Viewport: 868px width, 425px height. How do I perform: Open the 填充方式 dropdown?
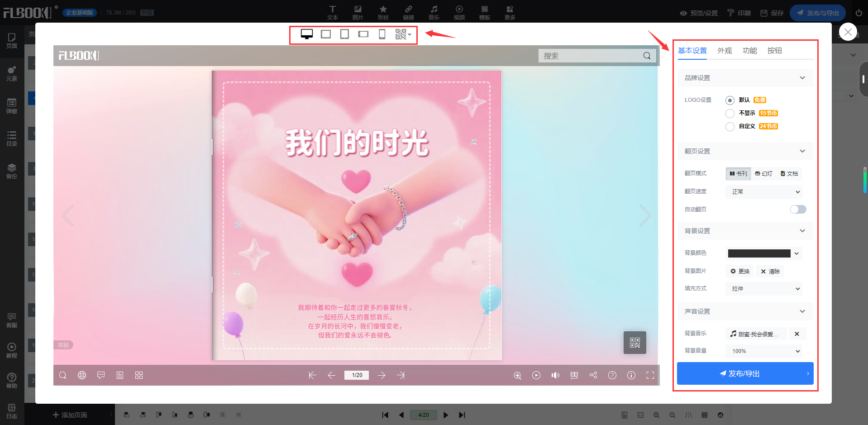[x=764, y=289]
